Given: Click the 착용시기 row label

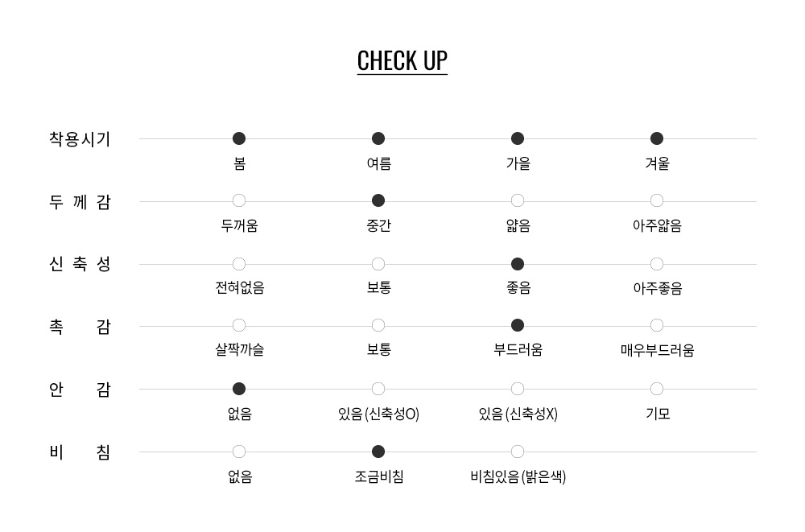Looking at the screenshot, I should [80, 139].
